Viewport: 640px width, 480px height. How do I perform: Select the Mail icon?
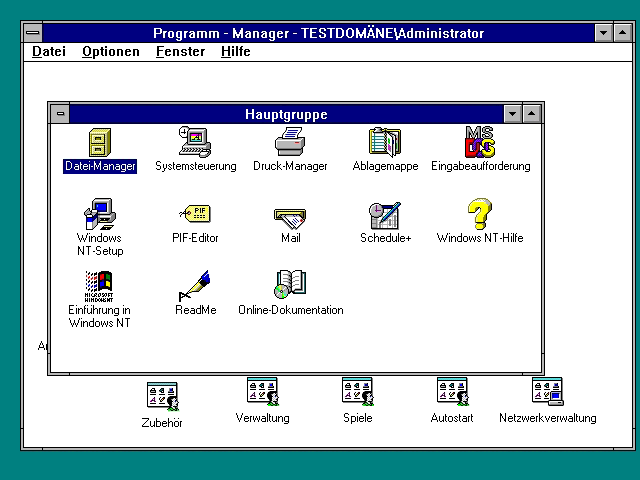290,218
